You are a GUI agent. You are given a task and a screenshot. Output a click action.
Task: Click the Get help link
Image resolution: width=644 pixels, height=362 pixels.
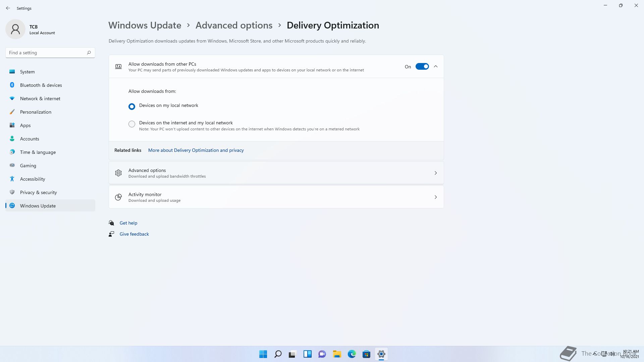click(128, 223)
